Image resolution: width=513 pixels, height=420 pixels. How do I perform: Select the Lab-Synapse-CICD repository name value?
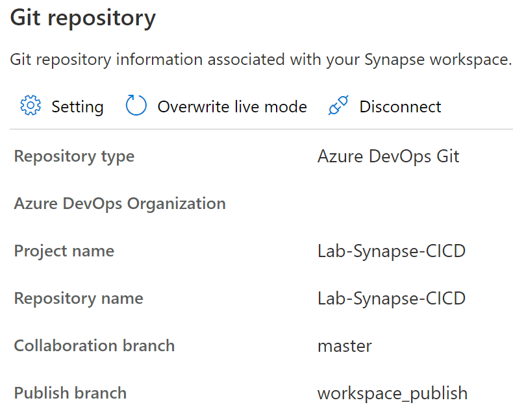point(391,299)
